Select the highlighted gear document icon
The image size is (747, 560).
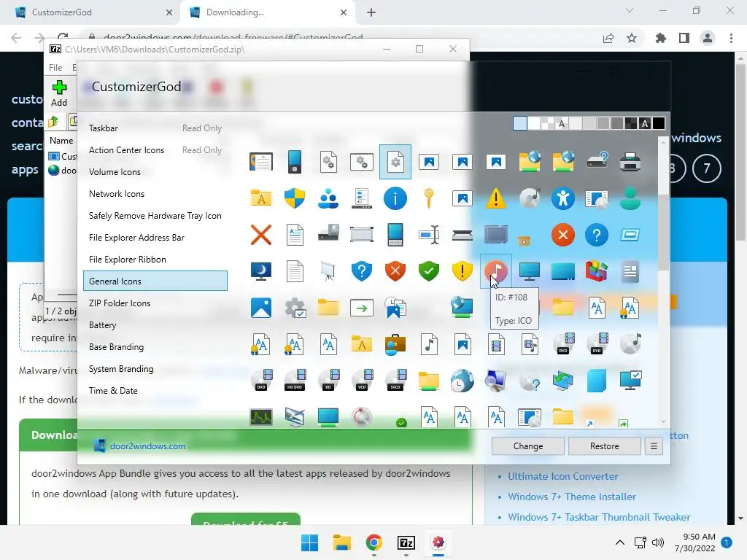[x=395, y=162]
